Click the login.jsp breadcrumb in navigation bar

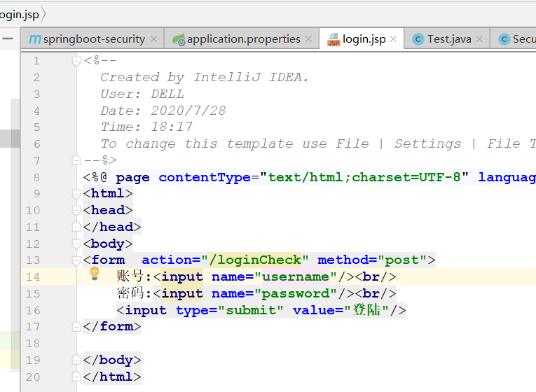tap(20, 14)
